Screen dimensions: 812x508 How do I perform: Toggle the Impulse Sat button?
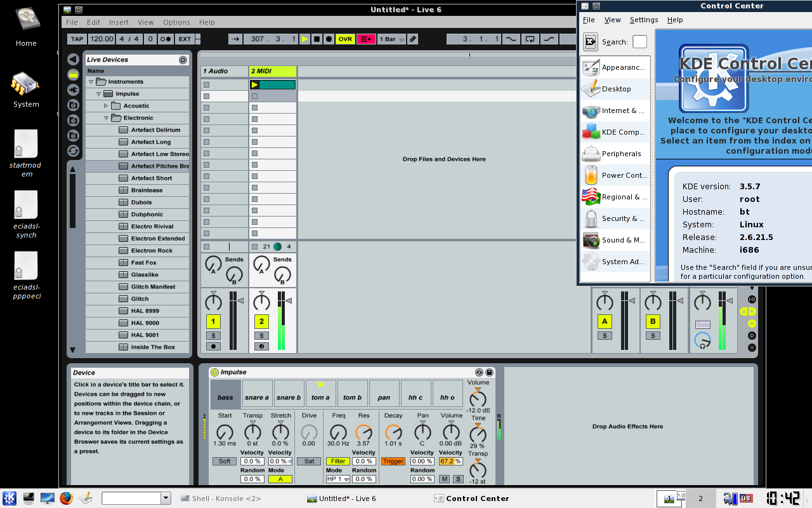click(309, 462)
